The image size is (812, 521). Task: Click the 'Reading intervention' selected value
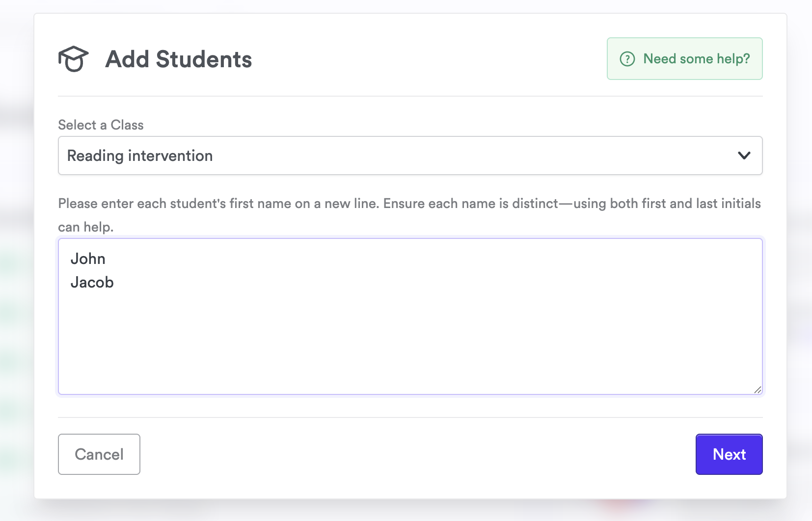140,156
